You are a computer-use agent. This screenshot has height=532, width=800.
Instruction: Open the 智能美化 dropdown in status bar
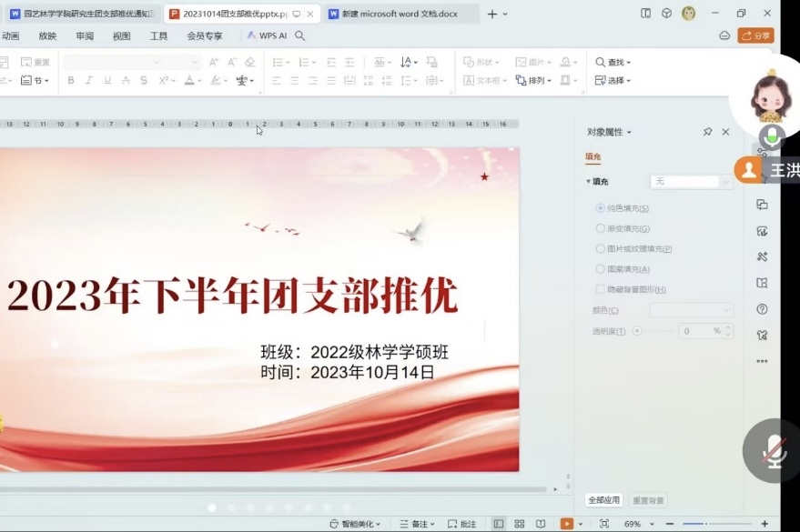point(360,524)
